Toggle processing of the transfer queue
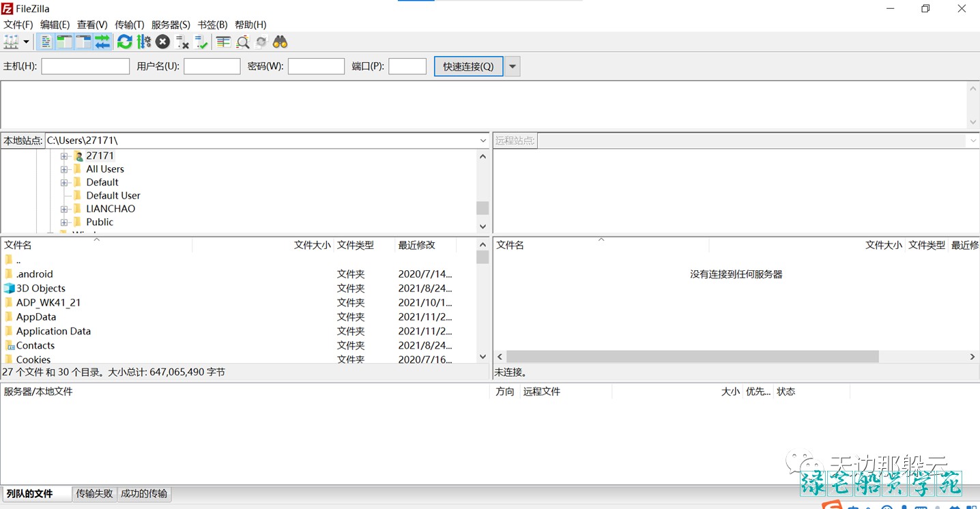Screen dimensions: 980x509 [x=143, y=42]
